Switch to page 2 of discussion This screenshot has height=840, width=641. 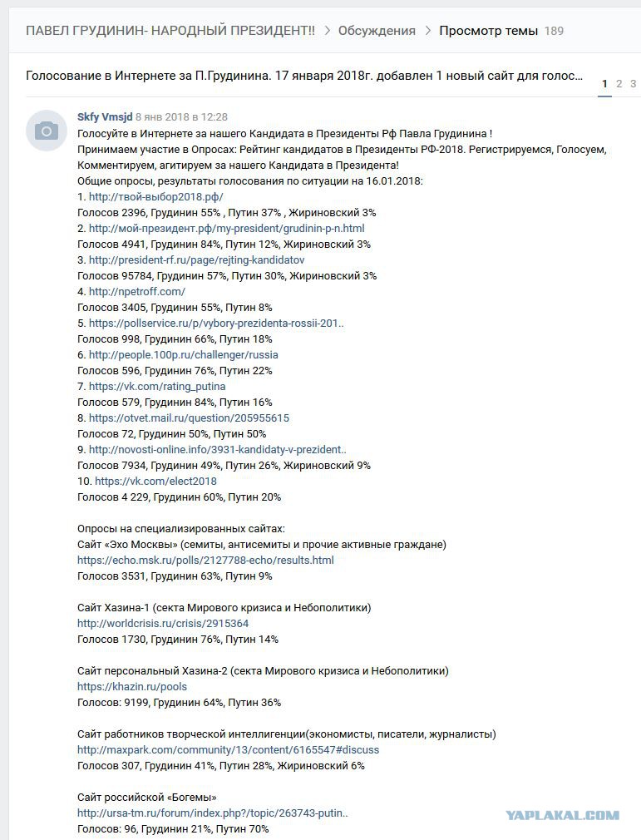click(x=619, y=83)
